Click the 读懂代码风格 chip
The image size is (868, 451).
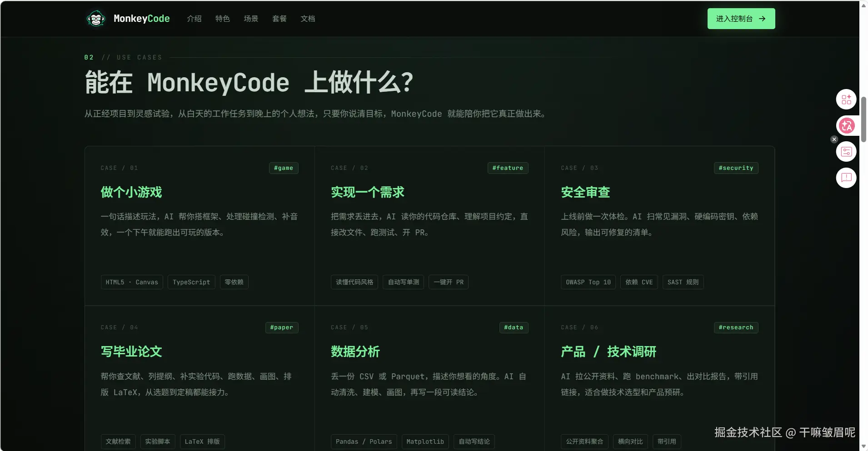click(354, 282)
